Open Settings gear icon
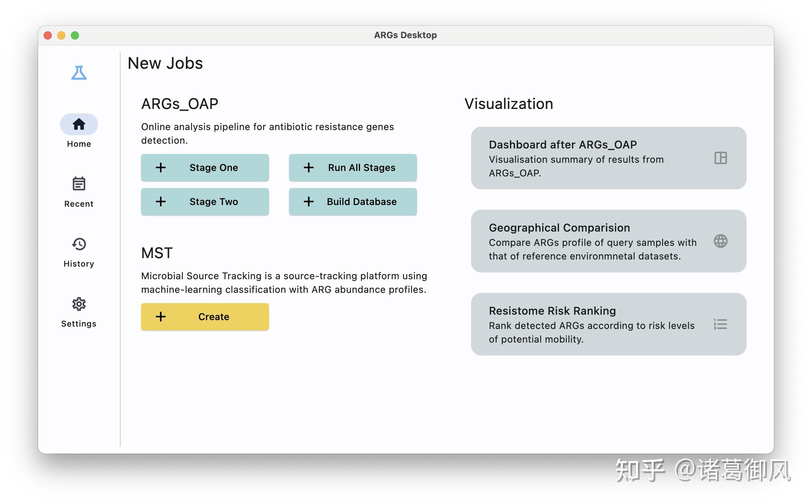812x504 pixels. (79, 304)
